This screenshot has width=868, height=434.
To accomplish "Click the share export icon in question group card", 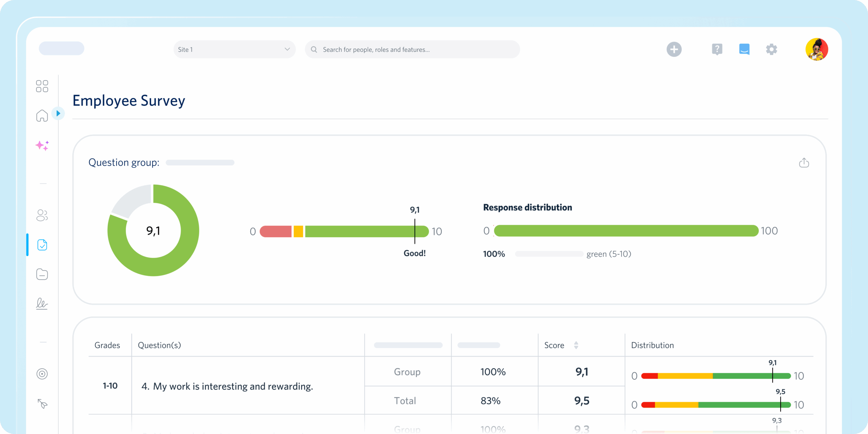I will (x=804, y=163).
